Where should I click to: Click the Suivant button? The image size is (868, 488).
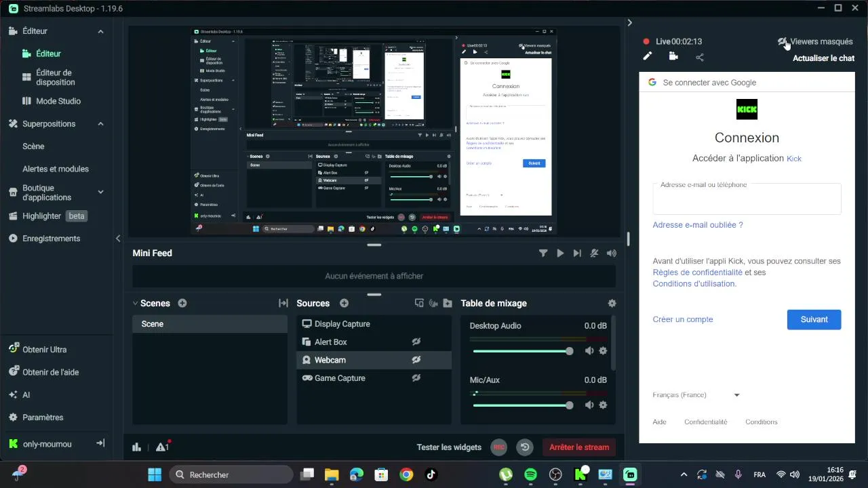[814, 319]
